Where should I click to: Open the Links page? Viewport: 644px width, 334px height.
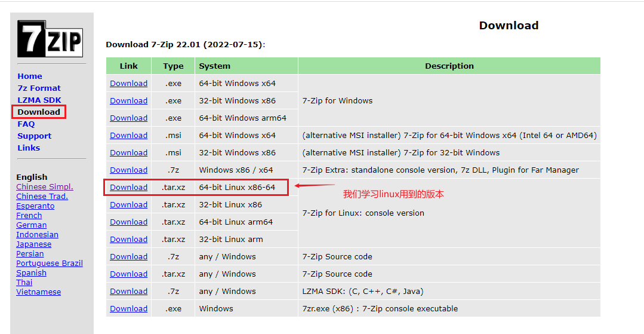28,148
